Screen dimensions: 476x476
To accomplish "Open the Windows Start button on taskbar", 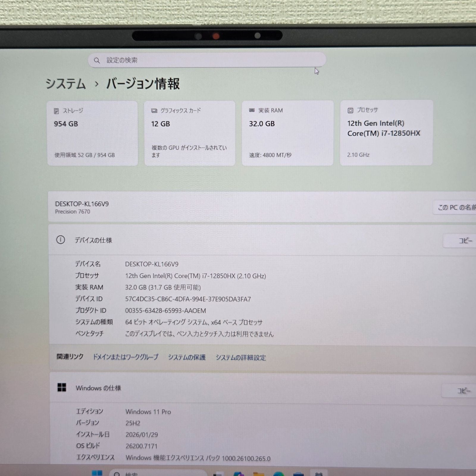I will (x=97, y=473).
